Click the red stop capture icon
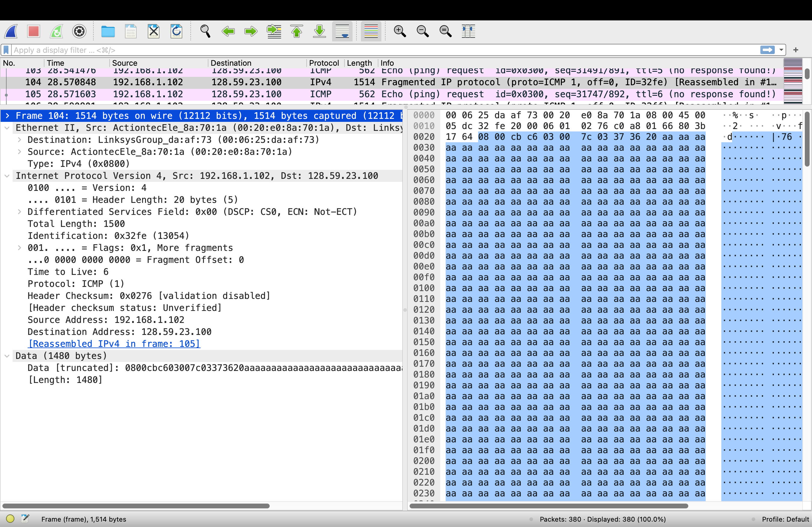This screenshot has height=527, width=812. (x=33, y=31)
